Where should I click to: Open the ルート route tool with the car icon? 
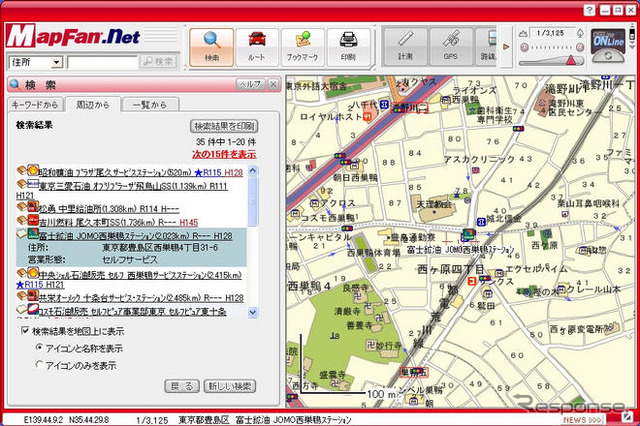pos(257,47)
